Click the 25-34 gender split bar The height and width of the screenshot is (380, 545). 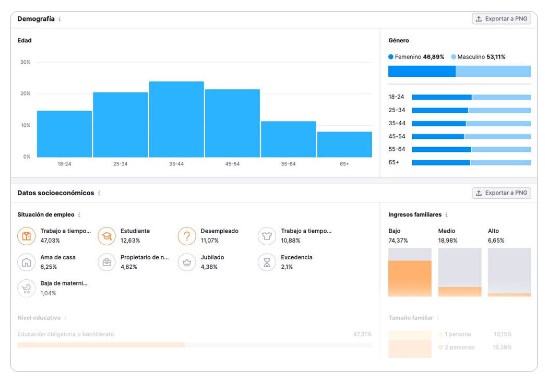pos(471,110)
